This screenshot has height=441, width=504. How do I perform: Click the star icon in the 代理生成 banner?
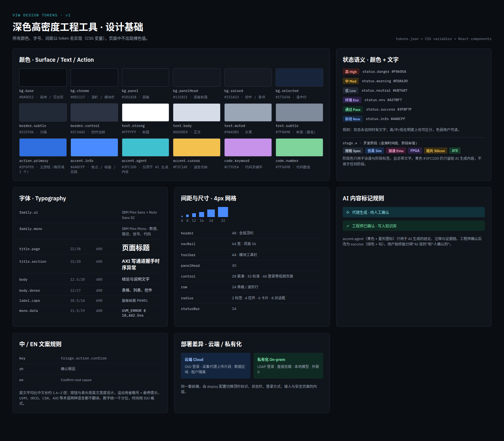coord(348,212)
